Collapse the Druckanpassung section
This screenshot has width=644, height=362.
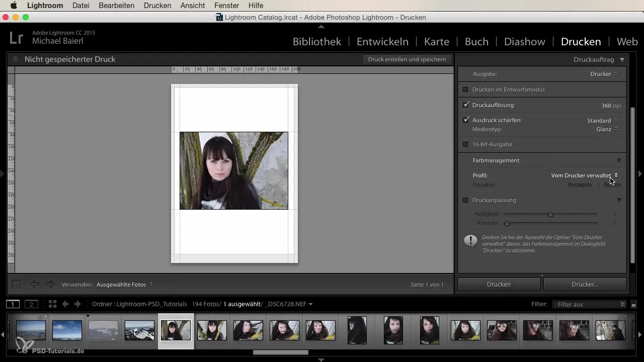click(x=619, y=200)
